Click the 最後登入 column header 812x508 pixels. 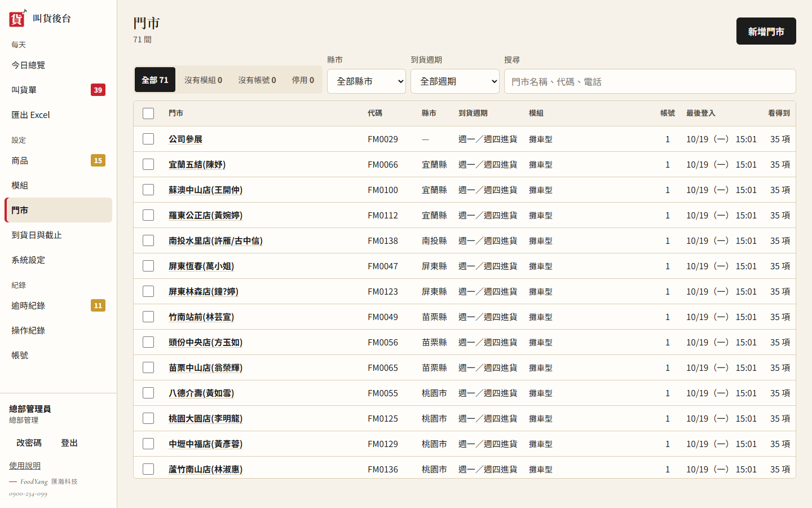[701, 113]
